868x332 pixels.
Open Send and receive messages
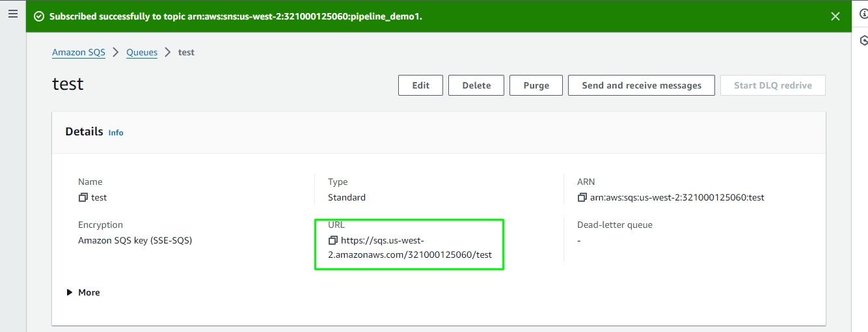[641, 85]
